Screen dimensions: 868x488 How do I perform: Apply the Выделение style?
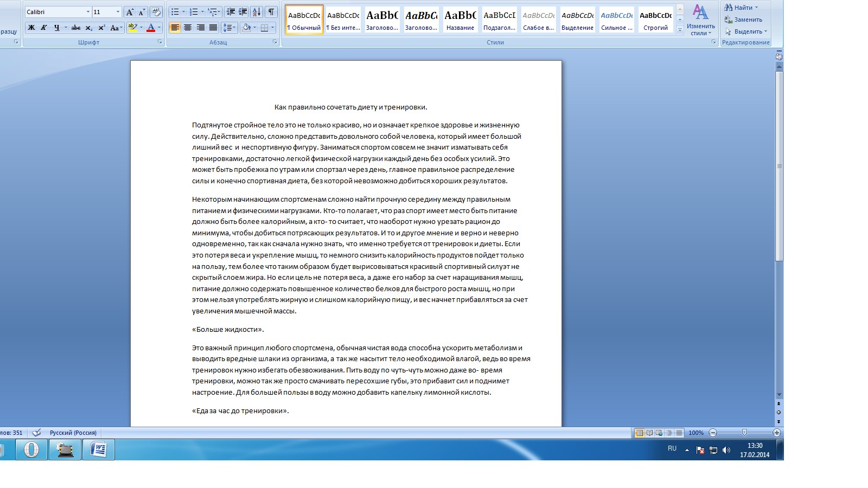click(x=578, y=20)
